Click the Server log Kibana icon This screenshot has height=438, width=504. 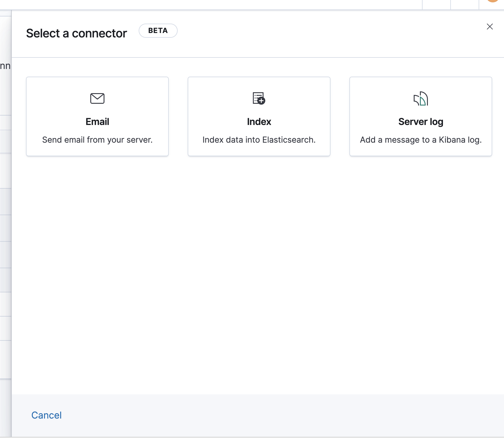coord(421,98)
